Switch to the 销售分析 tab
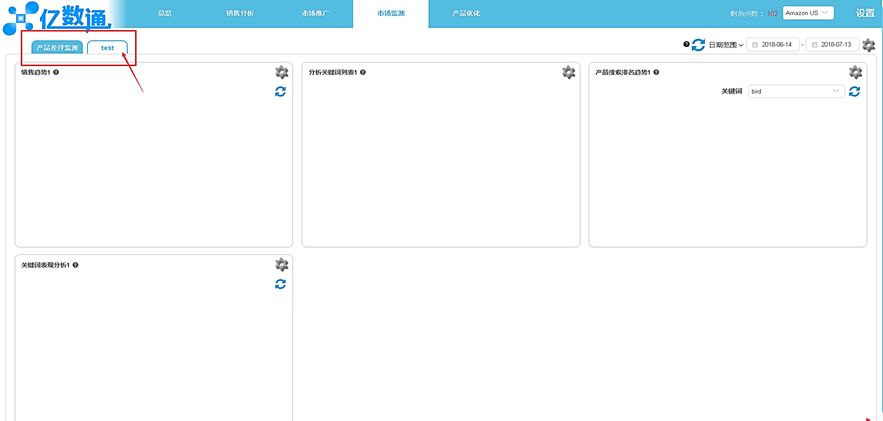This screenshot has width=883, height=421. pyautogui.click(x=240, y=13)
